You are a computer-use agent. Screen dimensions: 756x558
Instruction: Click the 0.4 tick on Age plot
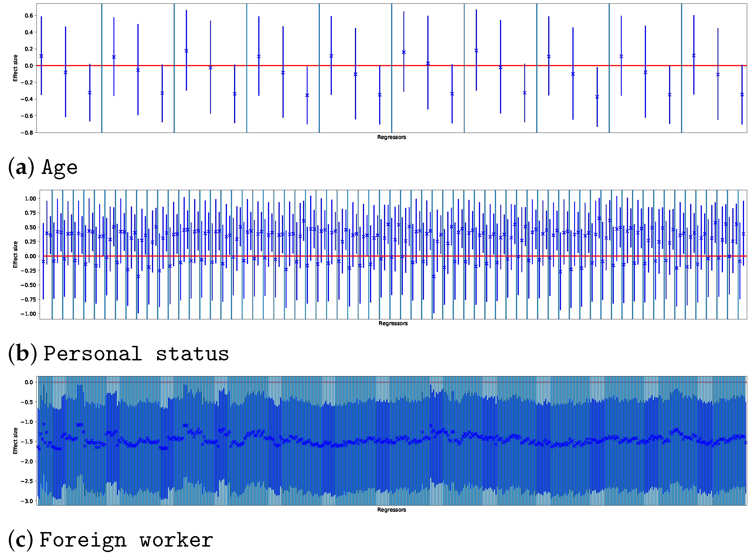(29, 33)
